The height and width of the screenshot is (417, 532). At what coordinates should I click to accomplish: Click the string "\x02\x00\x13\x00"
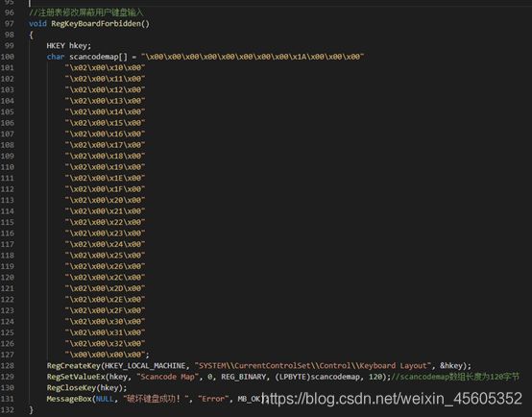click(x=106, y=101)
